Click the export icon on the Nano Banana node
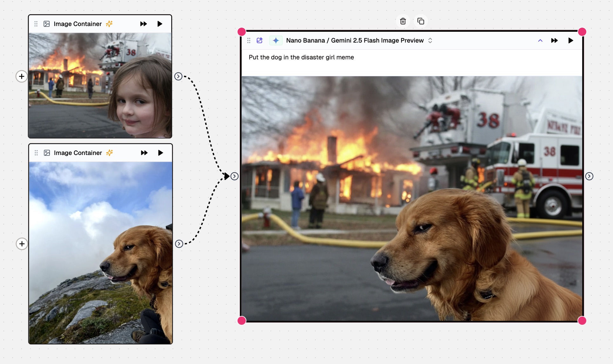The width and height of the screenshot is (613, 364). 259,40
